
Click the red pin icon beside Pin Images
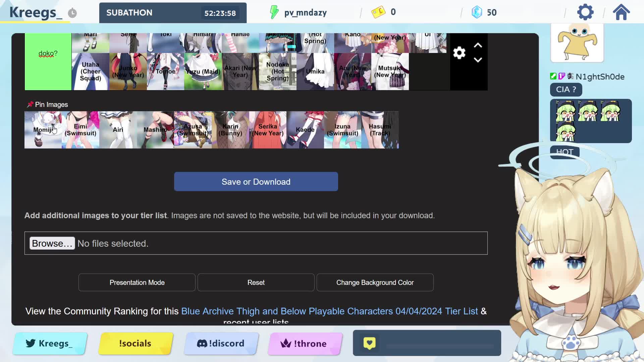(x=30, y=105)
